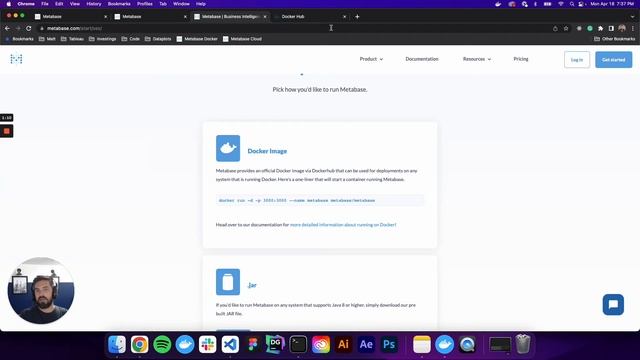Toggle the Chrome side panel icon
This screenshot has width=640, height=360.
[611, 28]
